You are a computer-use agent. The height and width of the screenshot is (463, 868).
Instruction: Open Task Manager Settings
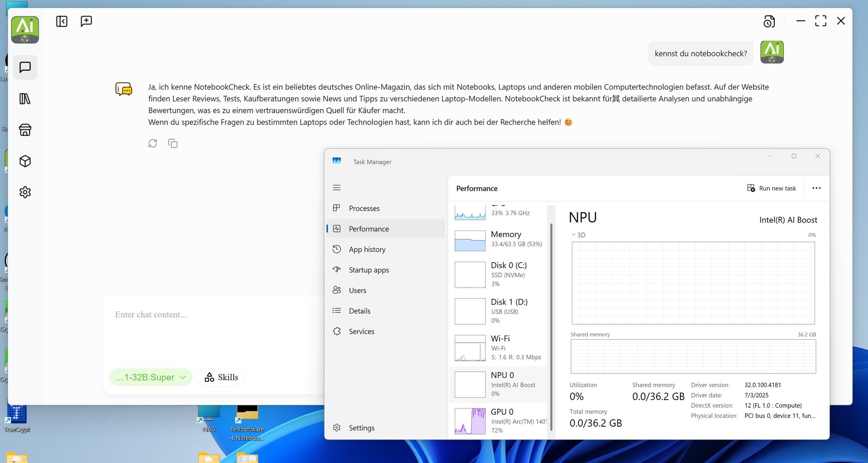tap(386, 428)
